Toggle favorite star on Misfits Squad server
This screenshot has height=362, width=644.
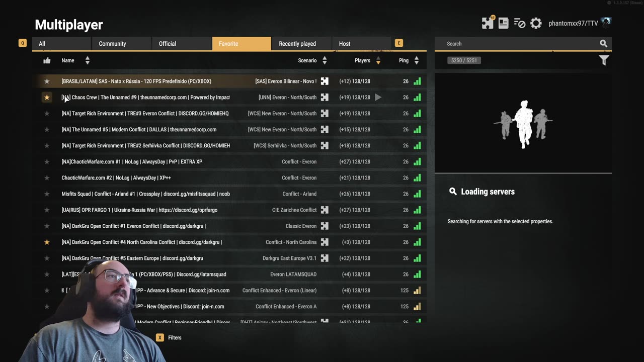click(47, 194)
